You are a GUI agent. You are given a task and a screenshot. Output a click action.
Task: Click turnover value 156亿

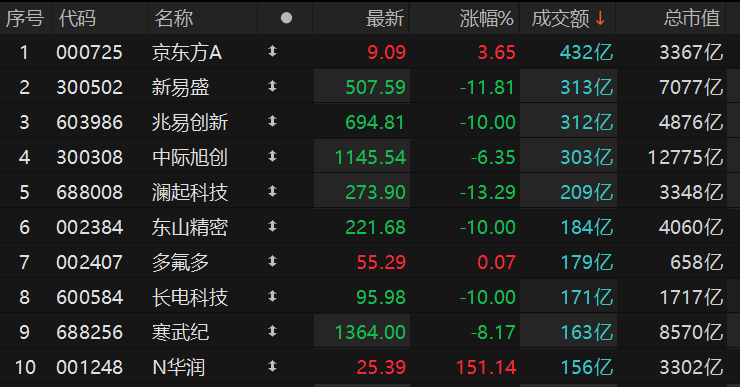pos(587,367)
